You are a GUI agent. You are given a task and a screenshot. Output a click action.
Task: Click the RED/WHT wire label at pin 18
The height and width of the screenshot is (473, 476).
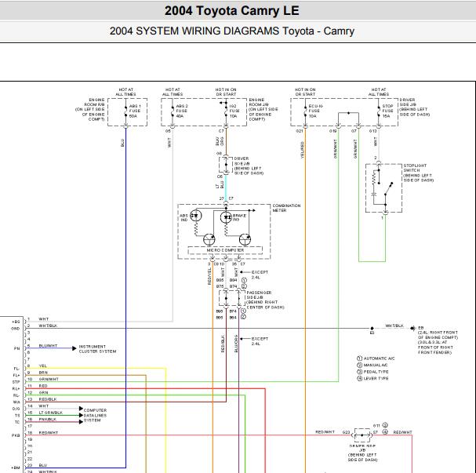click(49, 433)
